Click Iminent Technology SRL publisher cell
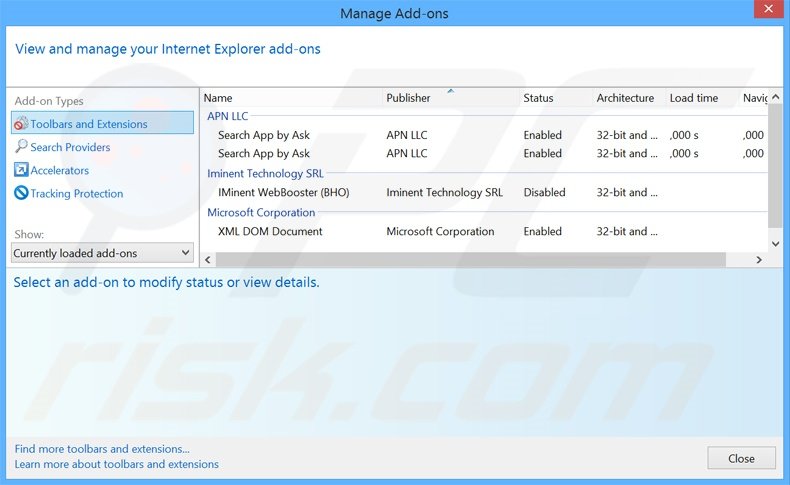The height and width of the screenshot is (485, 790). point(444,192)
